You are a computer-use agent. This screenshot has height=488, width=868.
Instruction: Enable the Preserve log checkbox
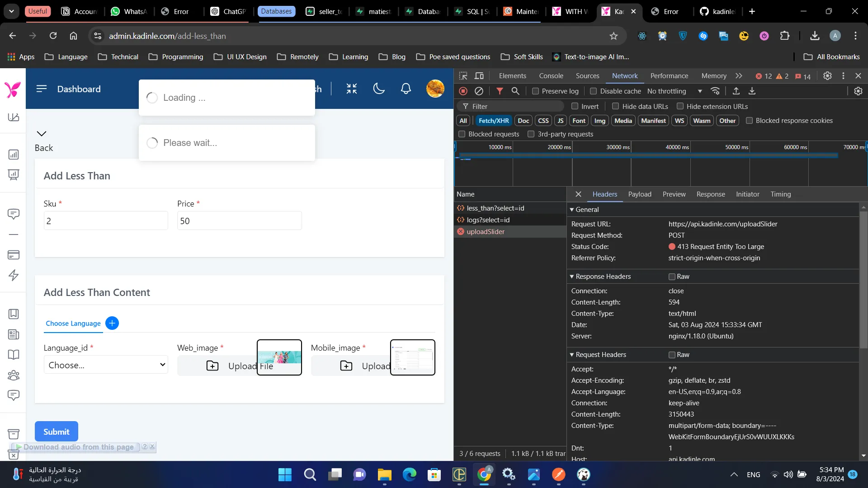(536, 91)
